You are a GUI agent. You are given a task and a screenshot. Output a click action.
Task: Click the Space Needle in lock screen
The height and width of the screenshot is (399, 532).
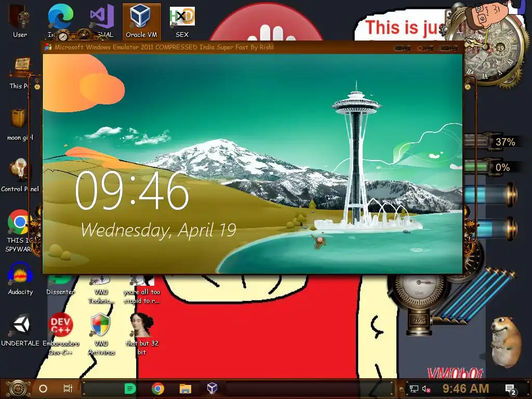tap(356, 153)
